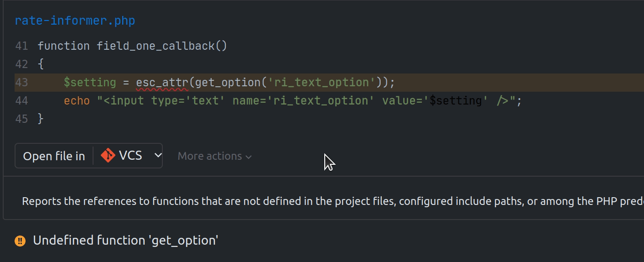Image resolution: width=644 pixels, height=262 pixels.
Task: Click line number 43 in the gutter
Action: (x=21, y=83)
